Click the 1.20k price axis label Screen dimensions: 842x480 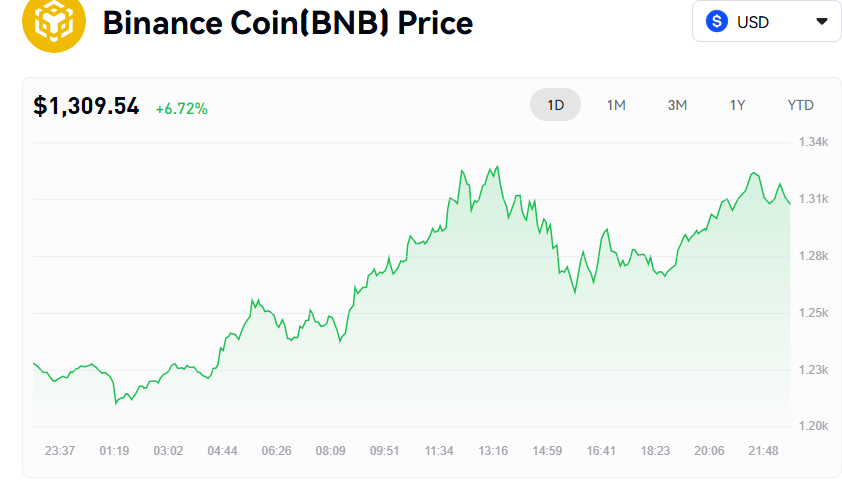[813, 426]
